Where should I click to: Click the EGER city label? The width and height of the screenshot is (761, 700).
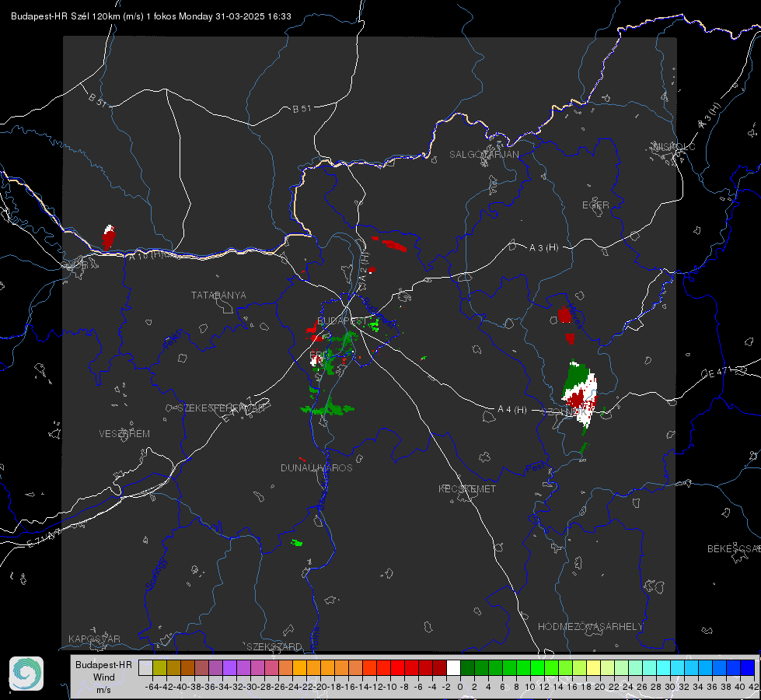pos(595,205)
